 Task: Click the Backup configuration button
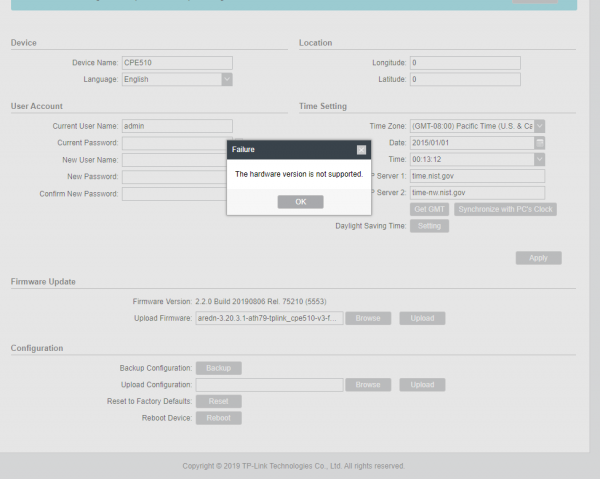(218, 368)
